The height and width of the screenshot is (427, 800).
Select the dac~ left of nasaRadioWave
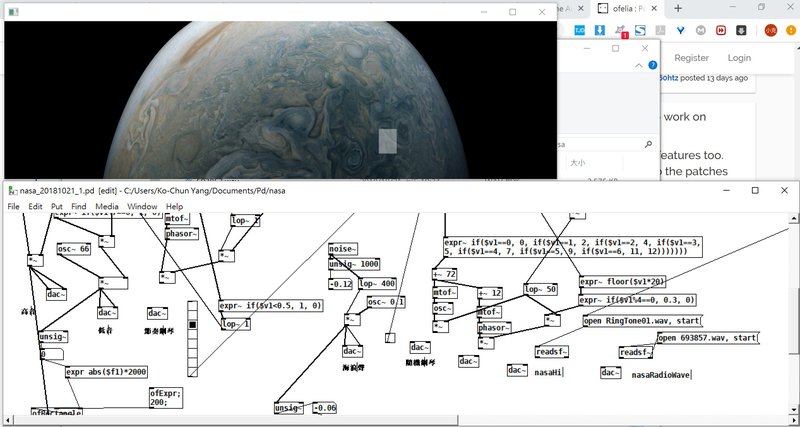point(610,373)
